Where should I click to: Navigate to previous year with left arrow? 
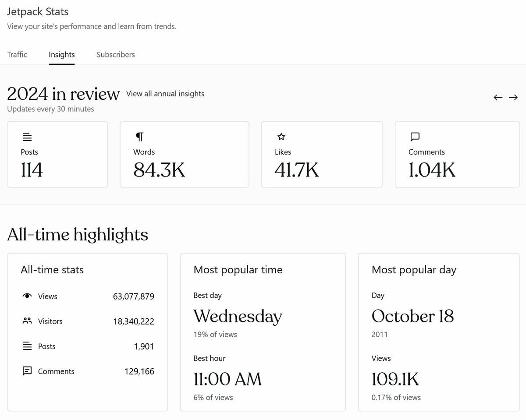click(x=498, y=97)
